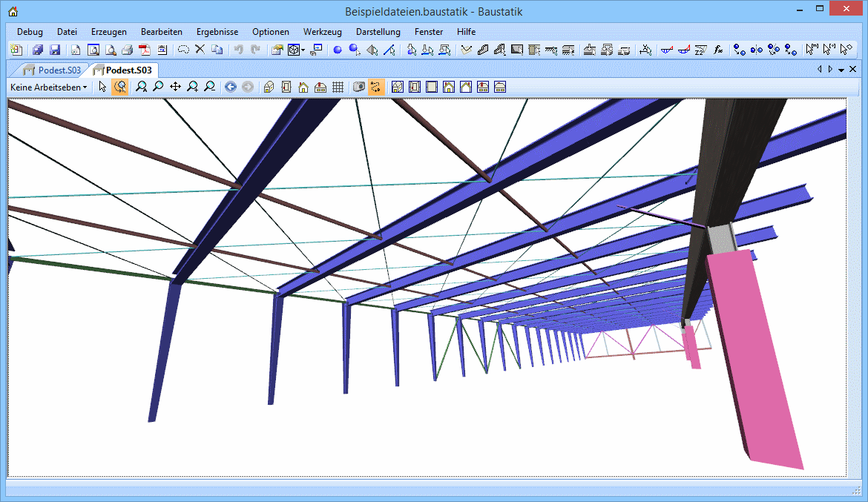The height and width of the screenshot is (502, 868).
Task: Click the blue back arrow navigation icon
Action: (231, 87)
